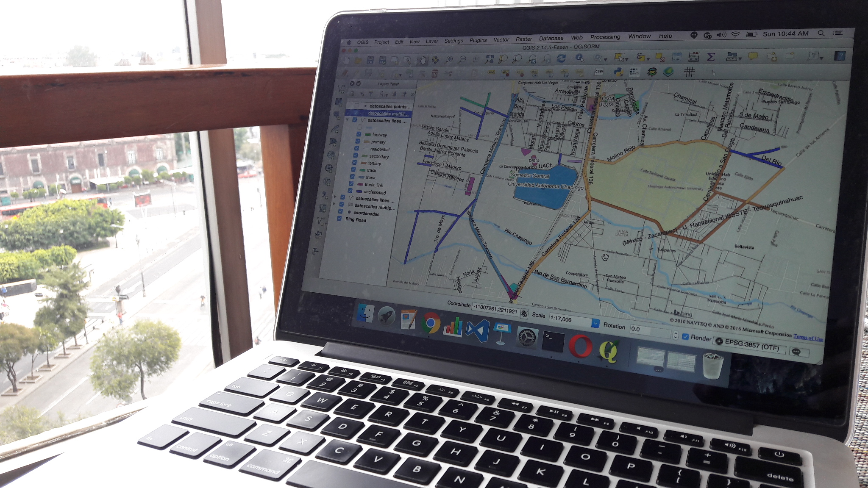Open the Attribute Table icon

click(x=676, y=57)
